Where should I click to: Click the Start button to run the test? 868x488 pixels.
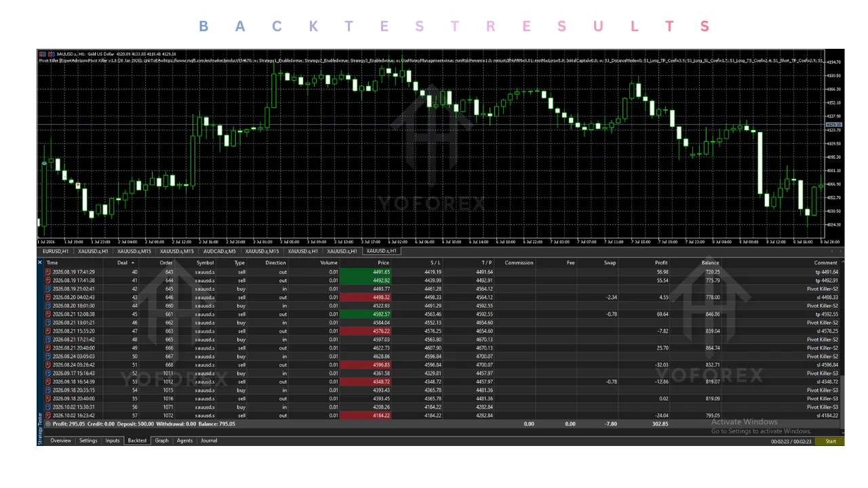(x=830, y=441)
